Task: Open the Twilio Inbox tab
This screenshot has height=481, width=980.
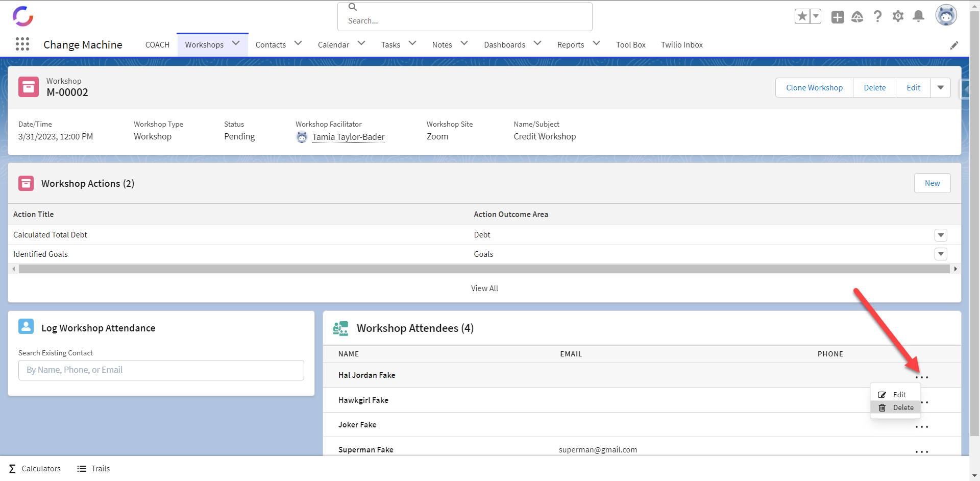Action: click(x=682, y=45)
